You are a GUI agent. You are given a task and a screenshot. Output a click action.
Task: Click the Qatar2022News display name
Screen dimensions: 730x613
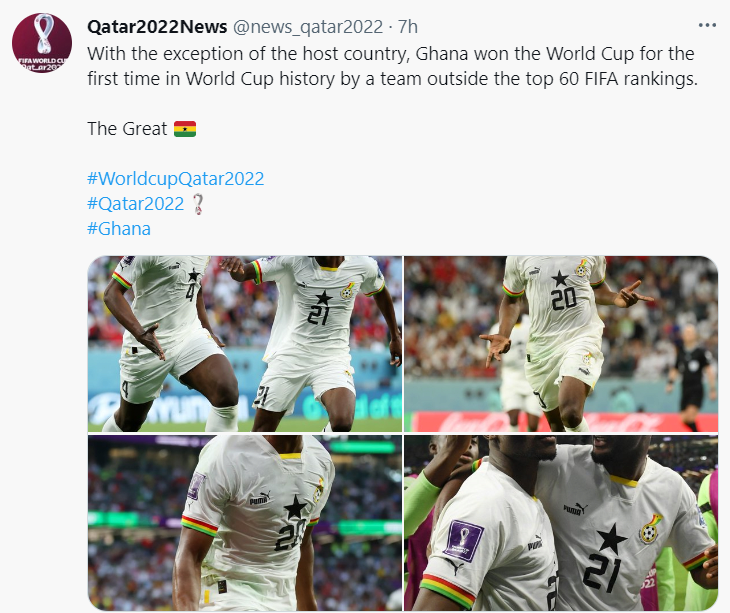coord(157,27)
